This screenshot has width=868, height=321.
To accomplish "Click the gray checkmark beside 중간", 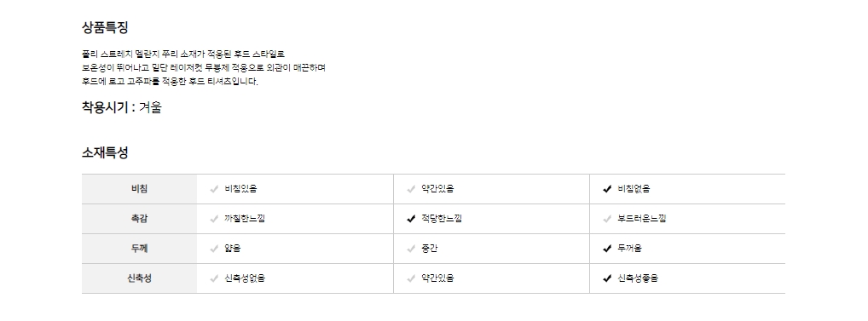I will point(411,249).
